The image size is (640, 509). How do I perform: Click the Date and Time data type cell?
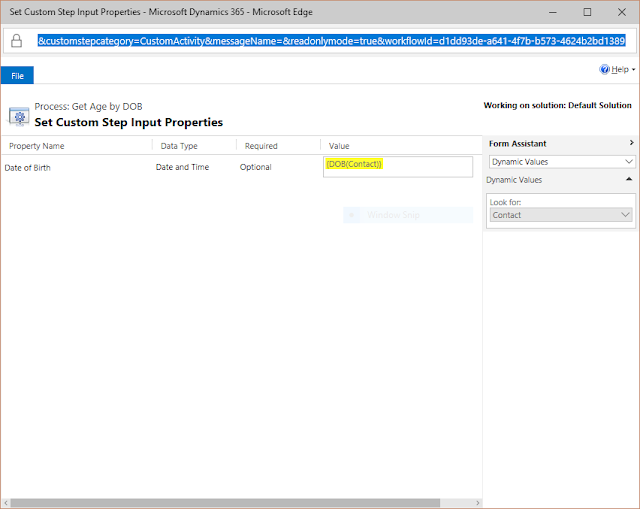click(x=182, y=167)
